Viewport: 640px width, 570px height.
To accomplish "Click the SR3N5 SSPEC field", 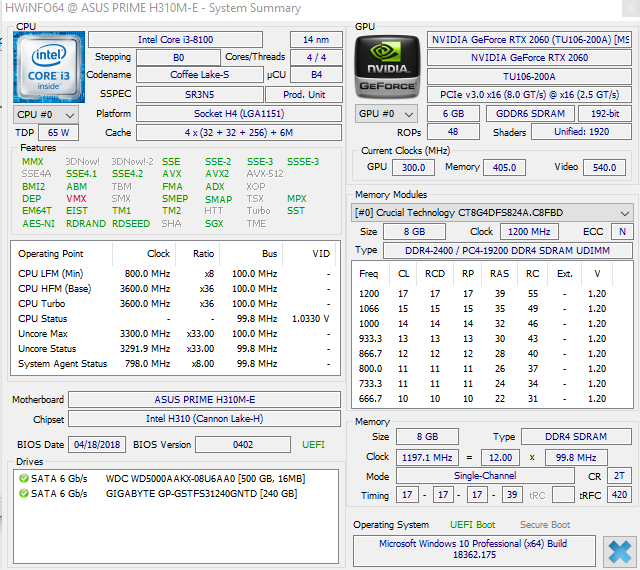I will tap(200, 95).
